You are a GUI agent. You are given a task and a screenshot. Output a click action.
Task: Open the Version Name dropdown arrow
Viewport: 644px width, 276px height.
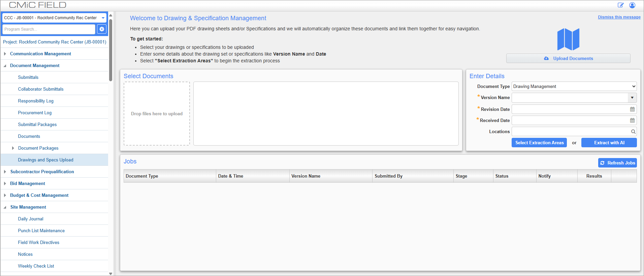632,98
